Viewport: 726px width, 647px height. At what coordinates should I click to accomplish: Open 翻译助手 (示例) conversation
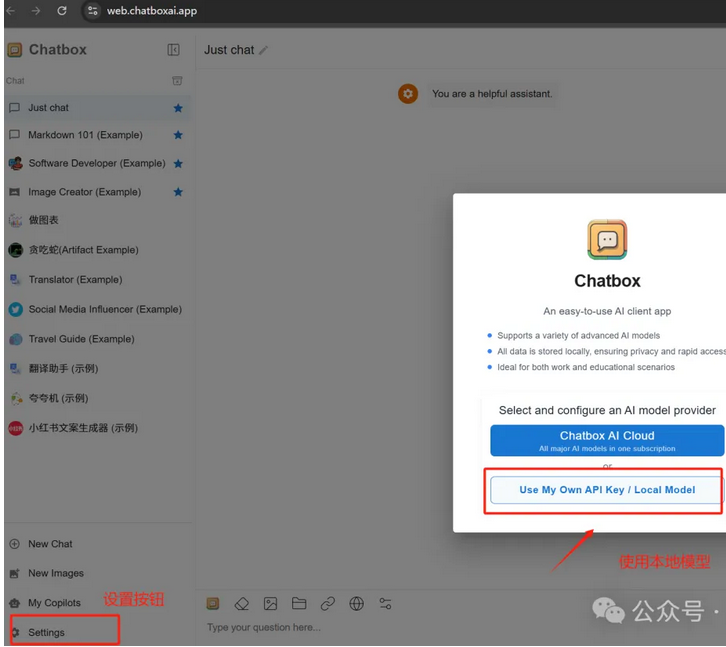point(97,369)
